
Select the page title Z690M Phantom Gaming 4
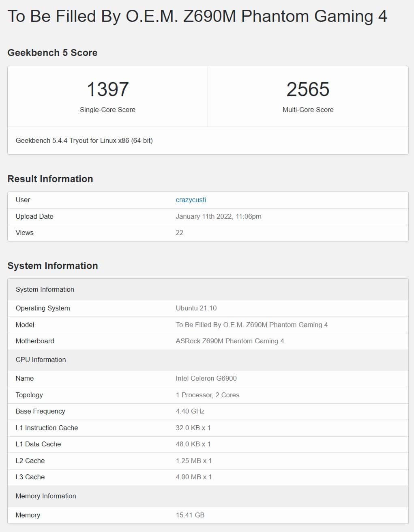[197, 16]
